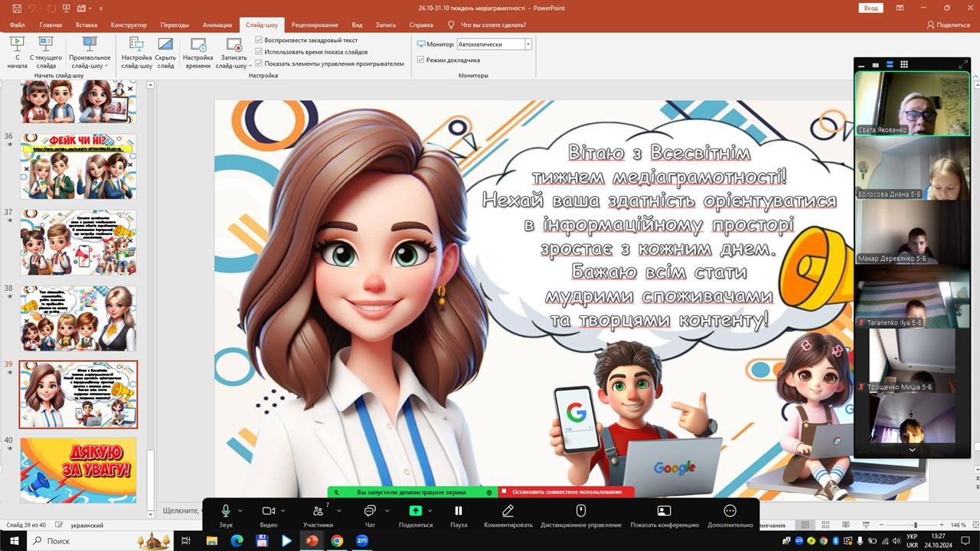Select vertical strip view in Zoom video panel
980x551 pixels.
[890, 65]
